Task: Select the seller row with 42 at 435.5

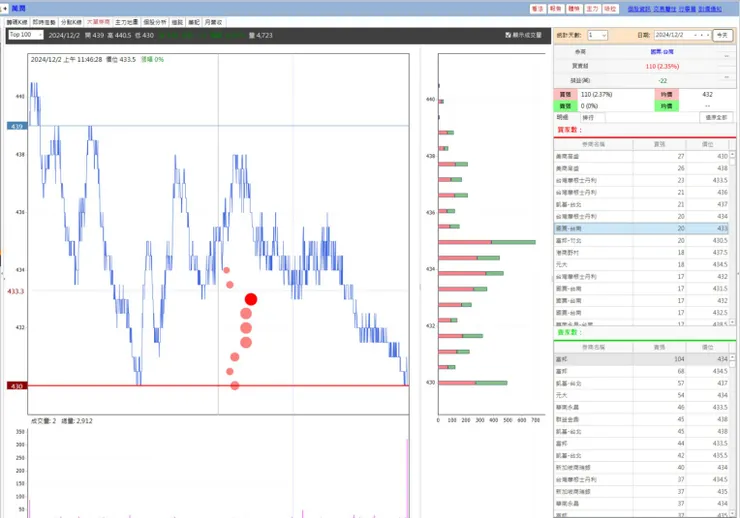Action: (641, 455)
